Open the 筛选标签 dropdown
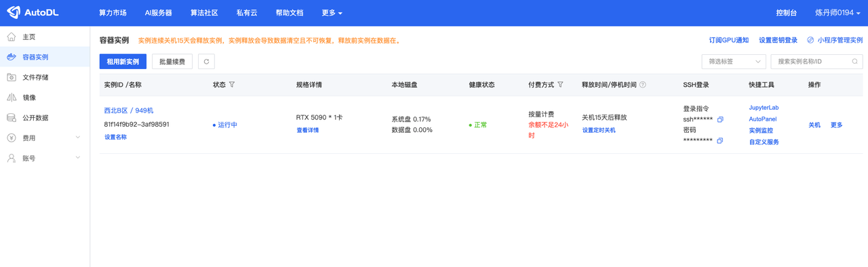The image size is (868, 267). [x=734, y=62]
